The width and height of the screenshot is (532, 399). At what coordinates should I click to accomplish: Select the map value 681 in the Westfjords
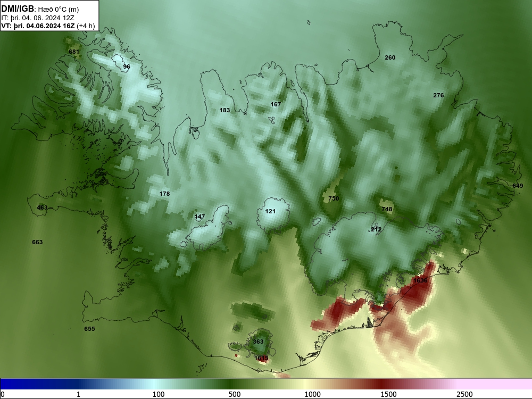pos(74,52)
